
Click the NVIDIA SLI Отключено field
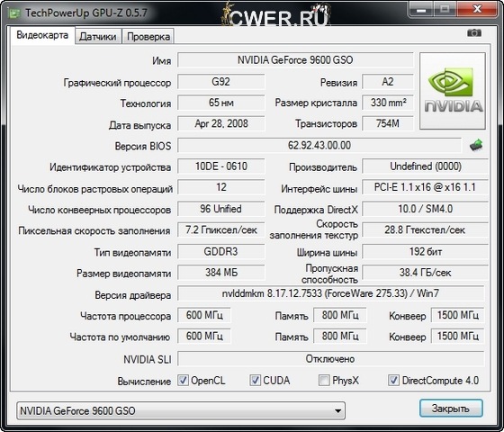[331, 359]
